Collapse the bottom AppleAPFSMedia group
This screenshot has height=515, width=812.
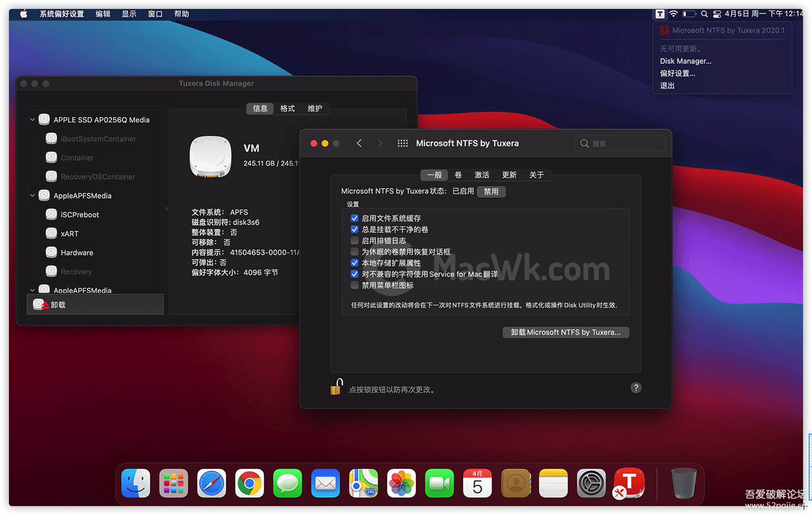pos(32,290)
